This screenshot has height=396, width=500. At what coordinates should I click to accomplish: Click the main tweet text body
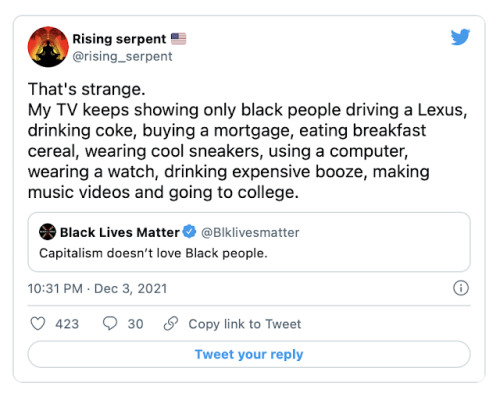tap(247, 141)
